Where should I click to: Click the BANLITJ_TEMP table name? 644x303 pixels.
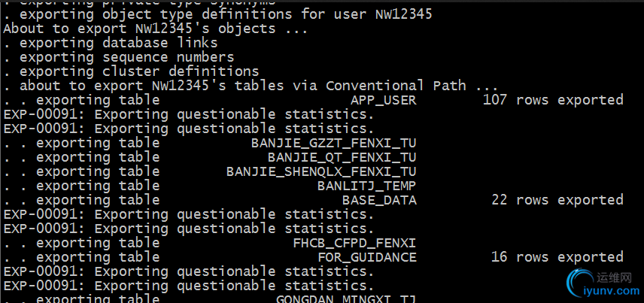366,186
